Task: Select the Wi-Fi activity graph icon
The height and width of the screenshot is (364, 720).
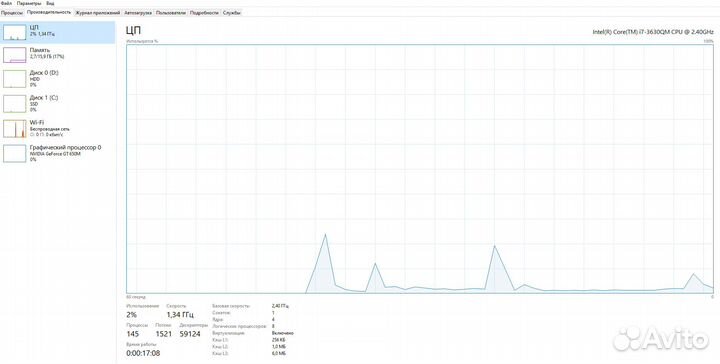Action: click(x=15, y=129)
